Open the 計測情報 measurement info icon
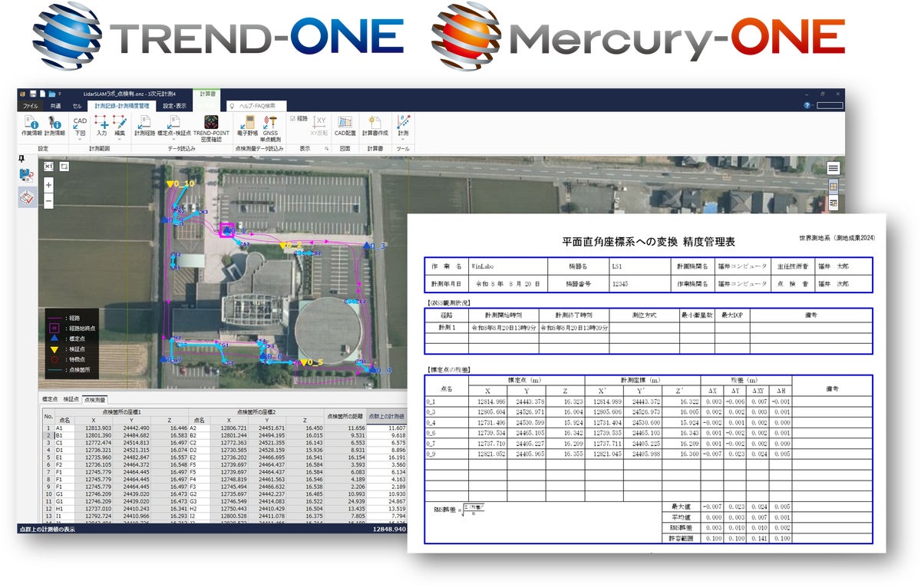Viewport: 921px width, 588px height. (x=54, y=127)
